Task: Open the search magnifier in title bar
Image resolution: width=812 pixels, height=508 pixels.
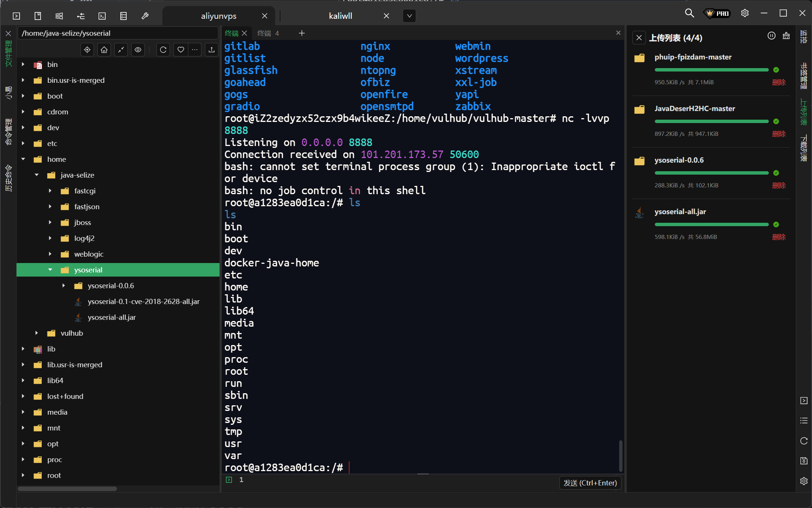Action: [689, 14]
